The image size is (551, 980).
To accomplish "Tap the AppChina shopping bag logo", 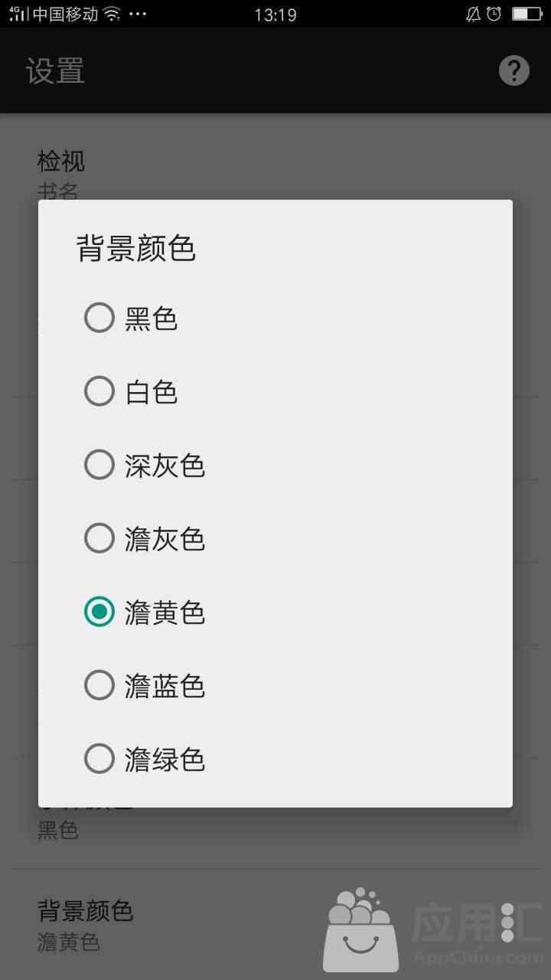I will point(360,929).
